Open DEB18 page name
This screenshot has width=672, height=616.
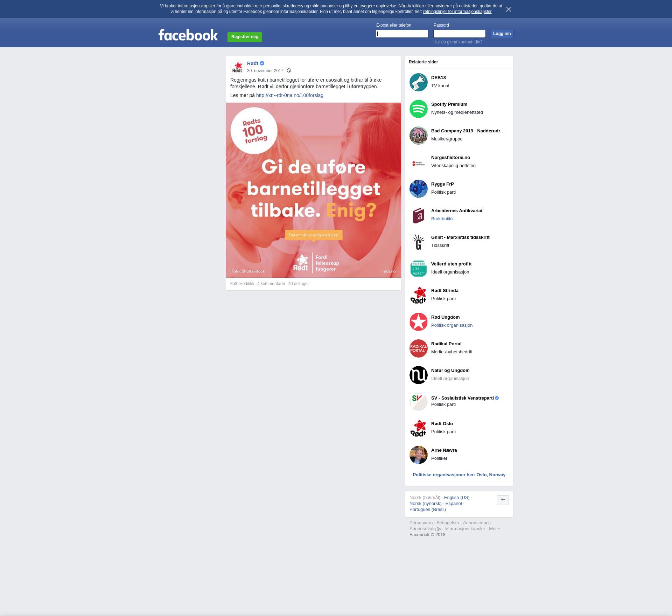click(439, 78)
